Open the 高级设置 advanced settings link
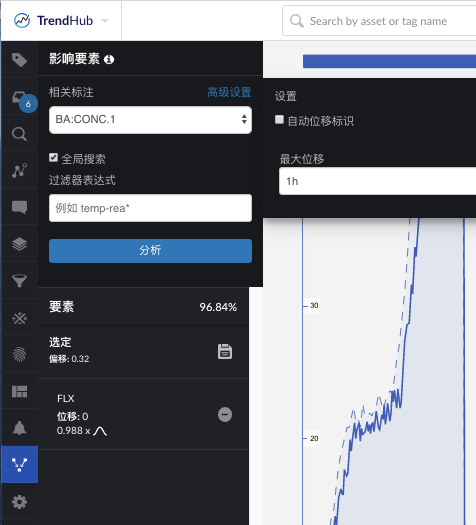This screenshot has height=525, width=476. 229,92
